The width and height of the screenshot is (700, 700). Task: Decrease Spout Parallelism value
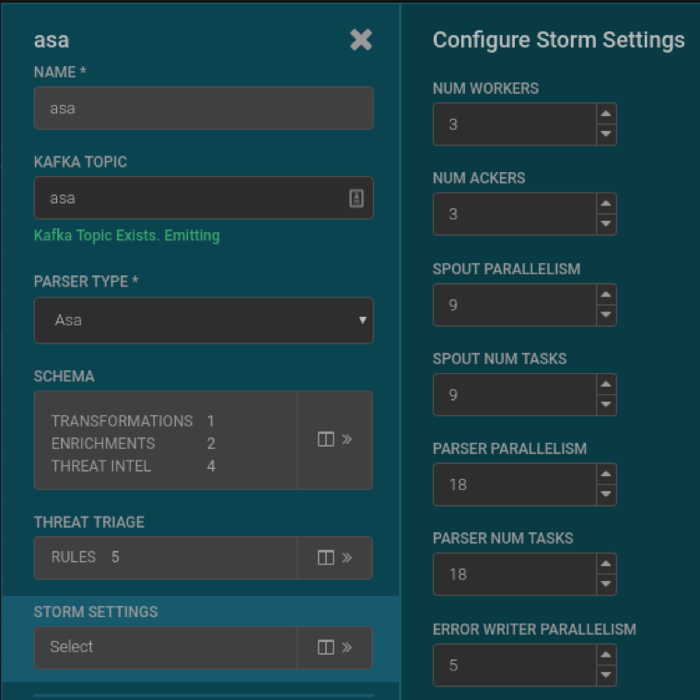[606, 315]
